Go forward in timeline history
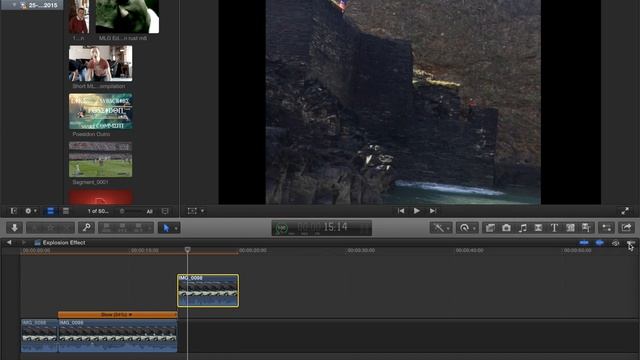This screenshot has height=360, width=640. tap(24, 242)
